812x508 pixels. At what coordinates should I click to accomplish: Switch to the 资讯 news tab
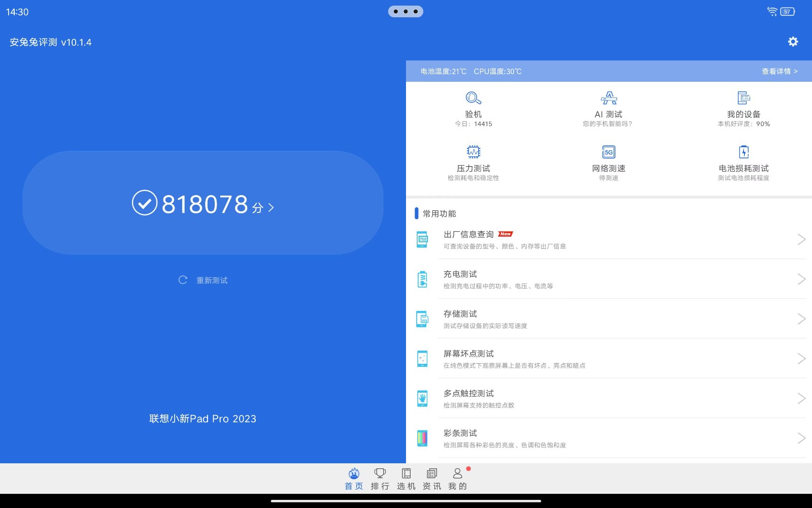pyautogui.click(x=432, y=479)
